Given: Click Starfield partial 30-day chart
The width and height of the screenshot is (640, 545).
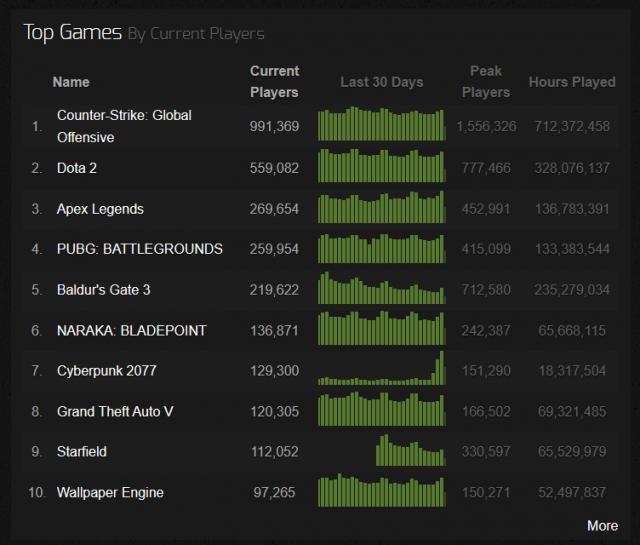Looking at the screenshot, I should 411,450.
